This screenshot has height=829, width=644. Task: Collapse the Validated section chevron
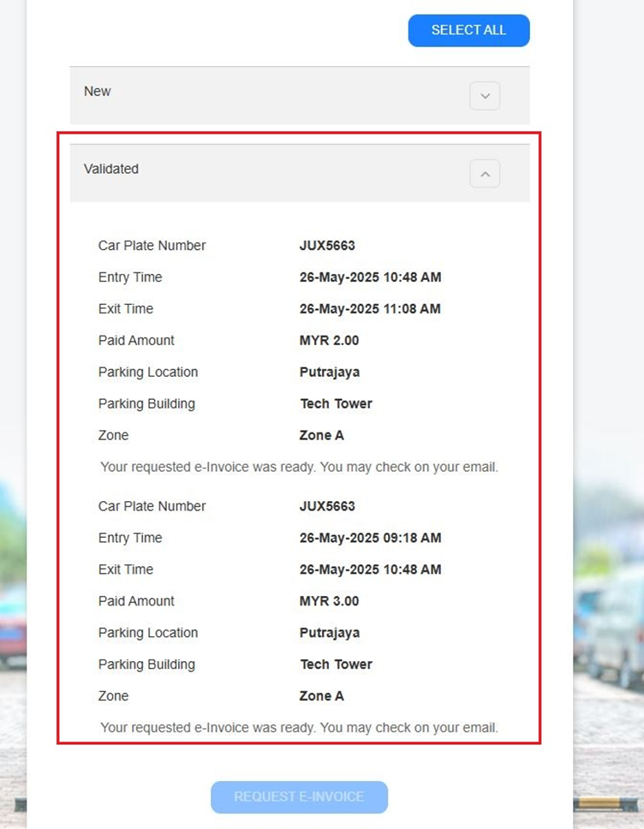pos(485,174)
